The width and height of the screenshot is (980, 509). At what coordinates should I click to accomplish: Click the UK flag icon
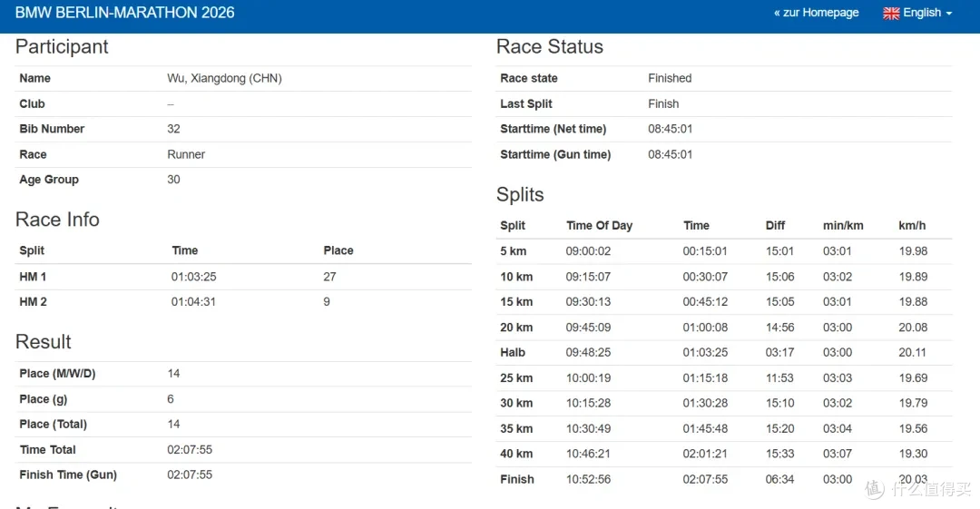pos(891,13)
